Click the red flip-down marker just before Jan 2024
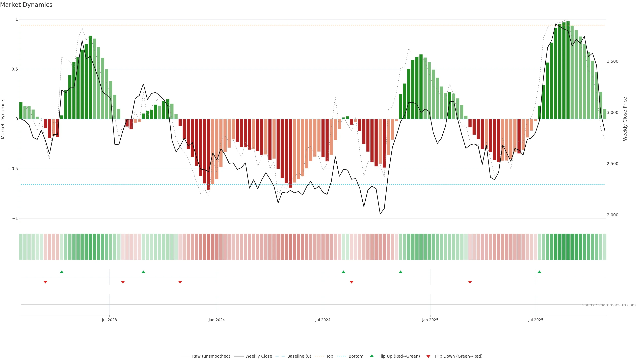 180,282
